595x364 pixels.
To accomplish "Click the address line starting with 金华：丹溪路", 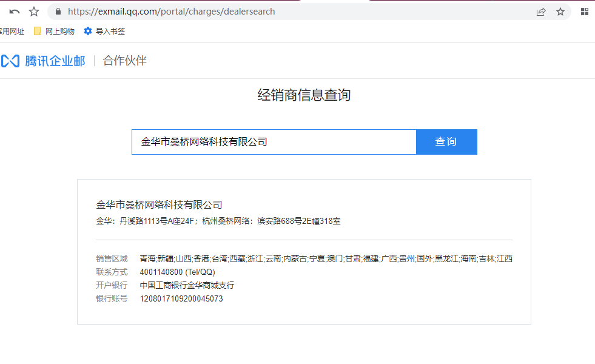I will coord(218,221).
